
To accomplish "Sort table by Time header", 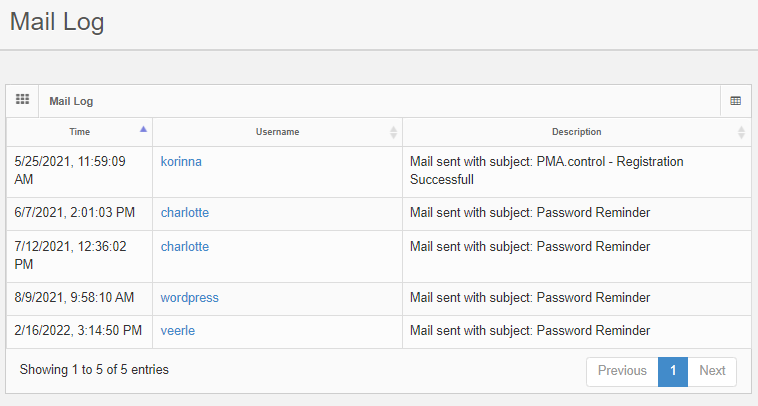I will point(80,132).
